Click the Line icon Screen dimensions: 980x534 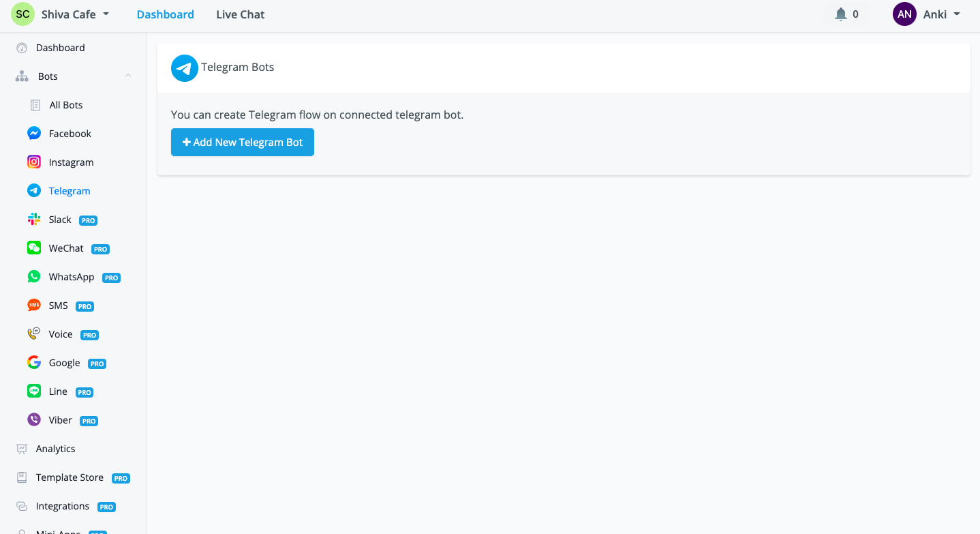pos(34,391)
